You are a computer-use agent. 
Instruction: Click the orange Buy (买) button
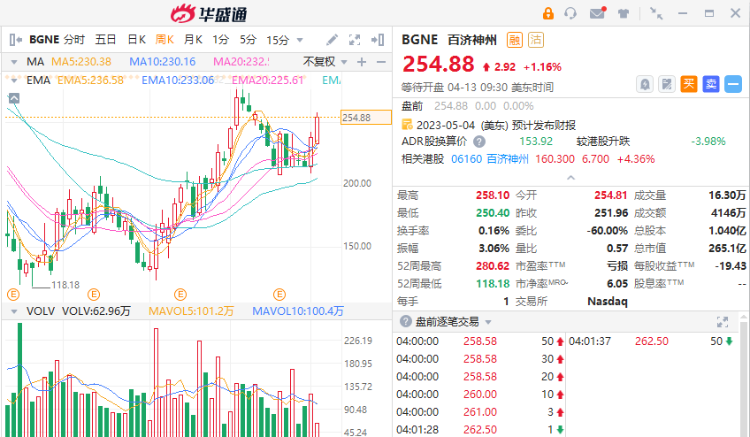(689, 84)
